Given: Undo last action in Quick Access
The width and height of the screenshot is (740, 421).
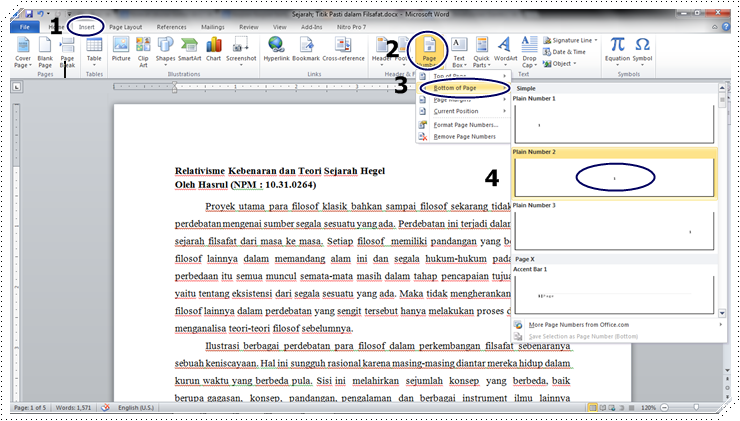Looking at the screenshot, I should [41, 14].
